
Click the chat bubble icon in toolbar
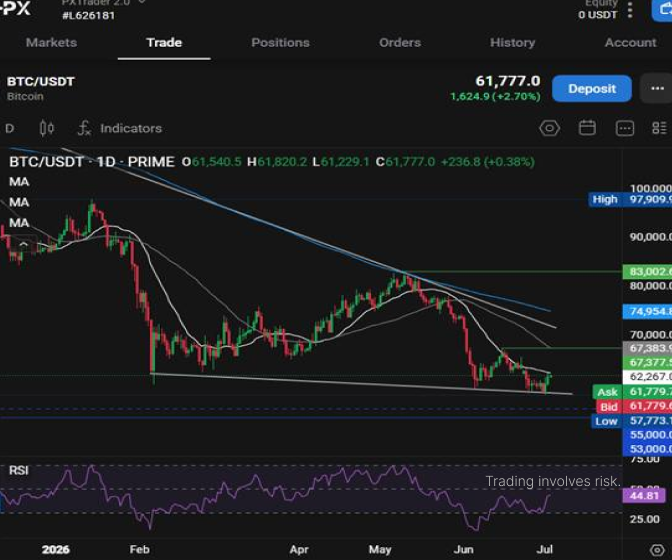coord(625,128)
